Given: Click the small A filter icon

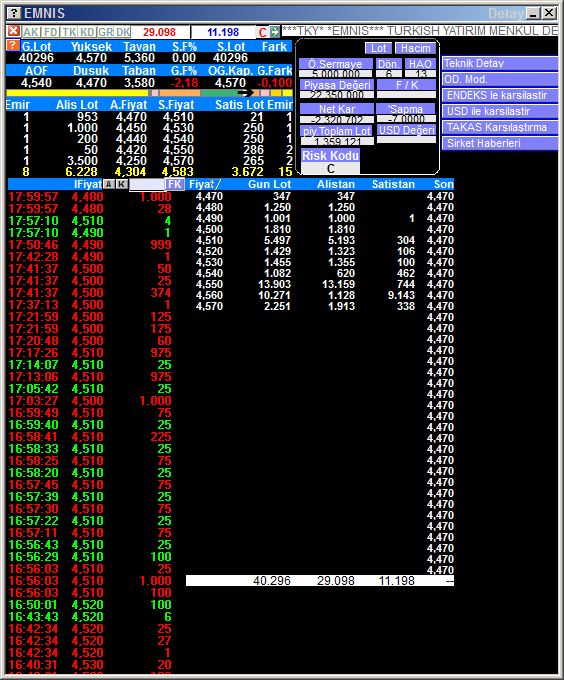Looking at the screenshot, I should point(109,184).
